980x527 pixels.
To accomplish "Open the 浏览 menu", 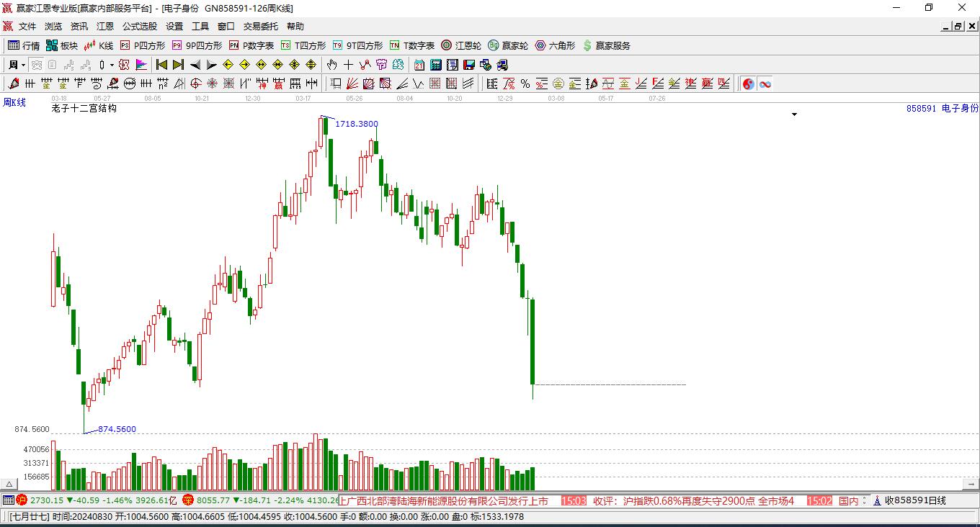I will 53,27.
